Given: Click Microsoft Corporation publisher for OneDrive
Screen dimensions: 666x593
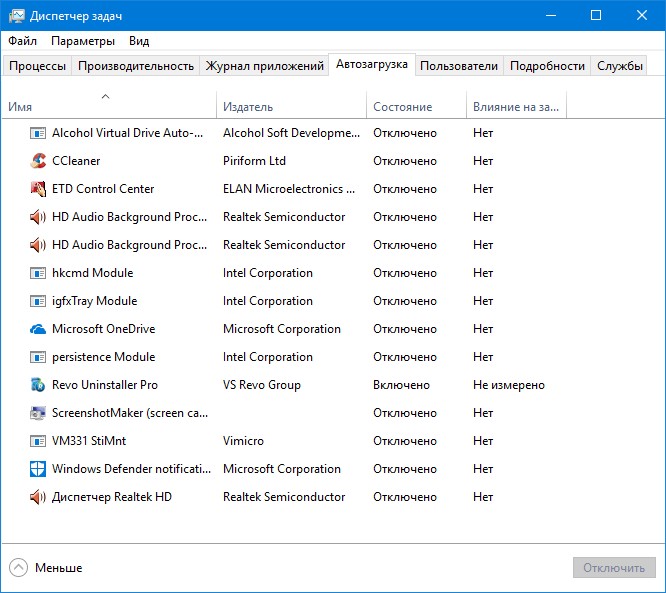Looking at the screenshot, I should coord(282,329).
